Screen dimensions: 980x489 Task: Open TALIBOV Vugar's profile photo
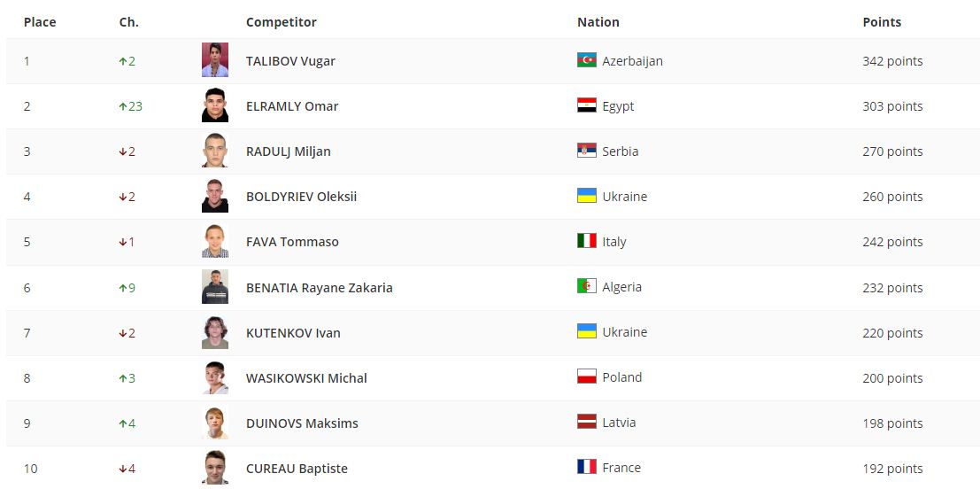pyautogui.click(x=214, y=60)
